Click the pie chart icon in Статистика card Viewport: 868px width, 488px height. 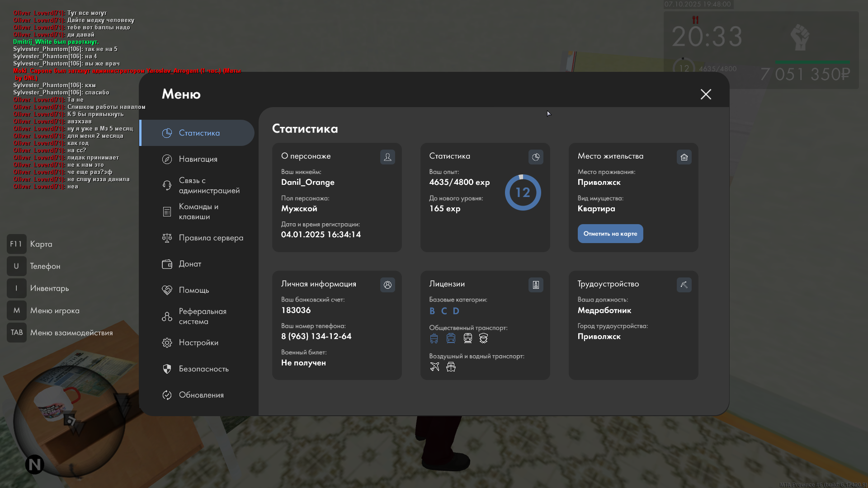[x=536, y=157]
